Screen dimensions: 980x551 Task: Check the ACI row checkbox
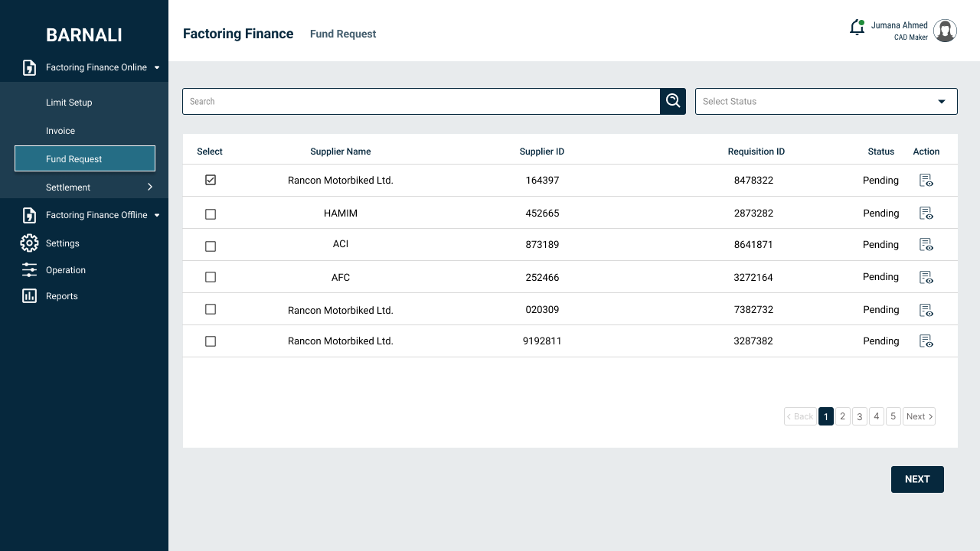[211, 246]
